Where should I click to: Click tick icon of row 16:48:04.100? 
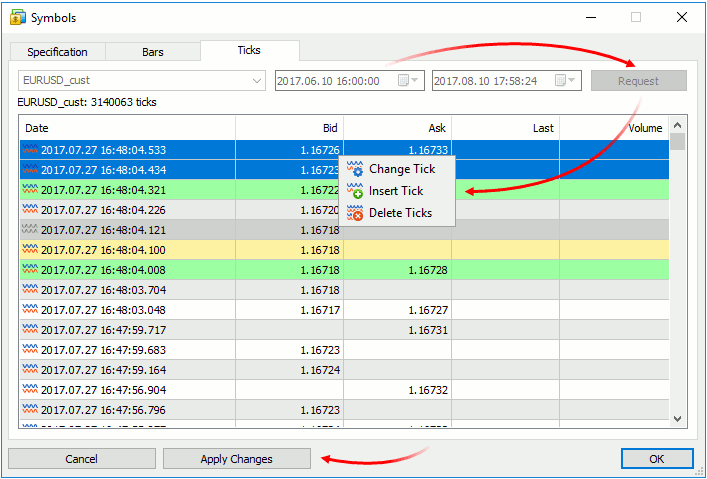tap(30, 250)
